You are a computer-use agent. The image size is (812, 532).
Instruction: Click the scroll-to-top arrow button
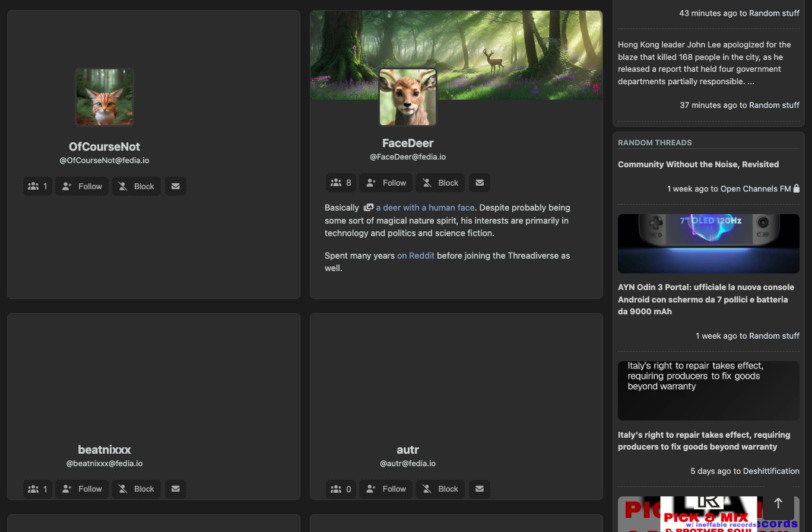[x=778, y=503]
